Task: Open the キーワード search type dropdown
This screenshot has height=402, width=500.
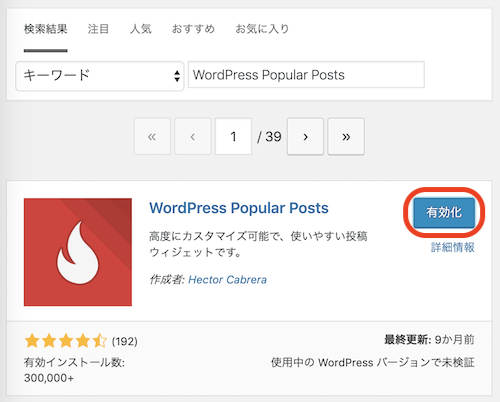Action: click(x=100, y=76)
